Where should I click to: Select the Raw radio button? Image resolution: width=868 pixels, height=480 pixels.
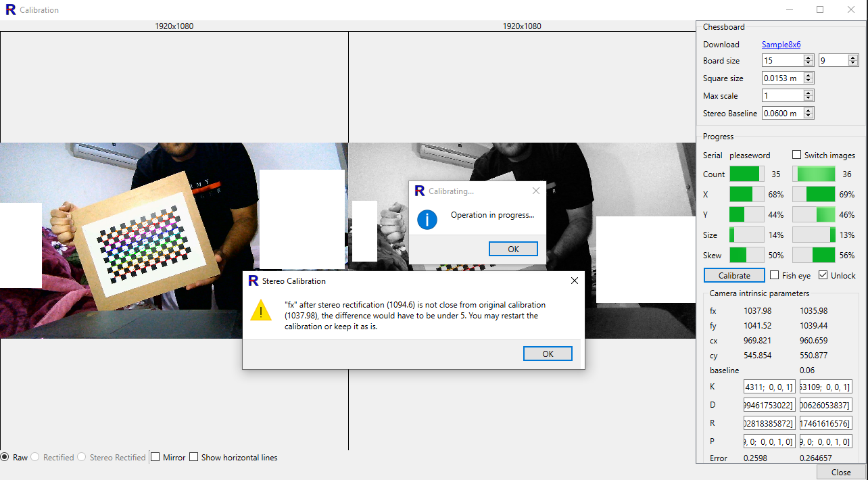pos(5,457)
